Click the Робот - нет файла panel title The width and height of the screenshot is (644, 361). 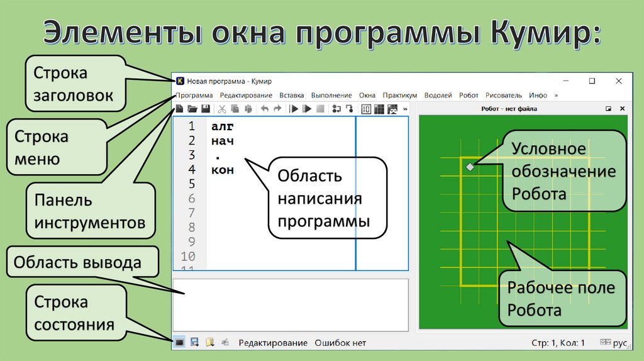[509, 109]
